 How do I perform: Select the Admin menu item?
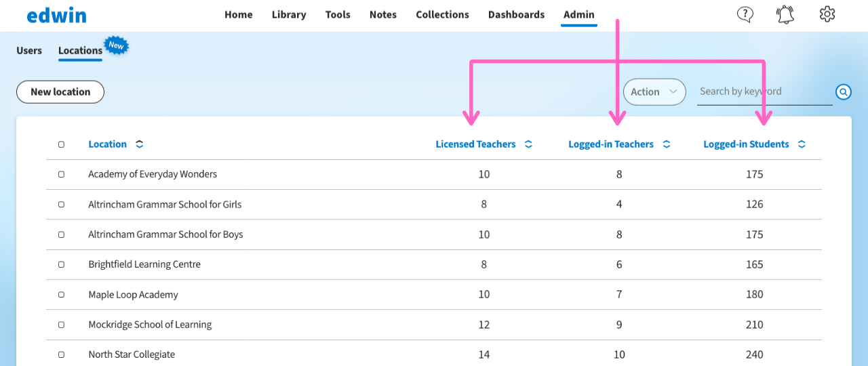click(x=579, y=14)
